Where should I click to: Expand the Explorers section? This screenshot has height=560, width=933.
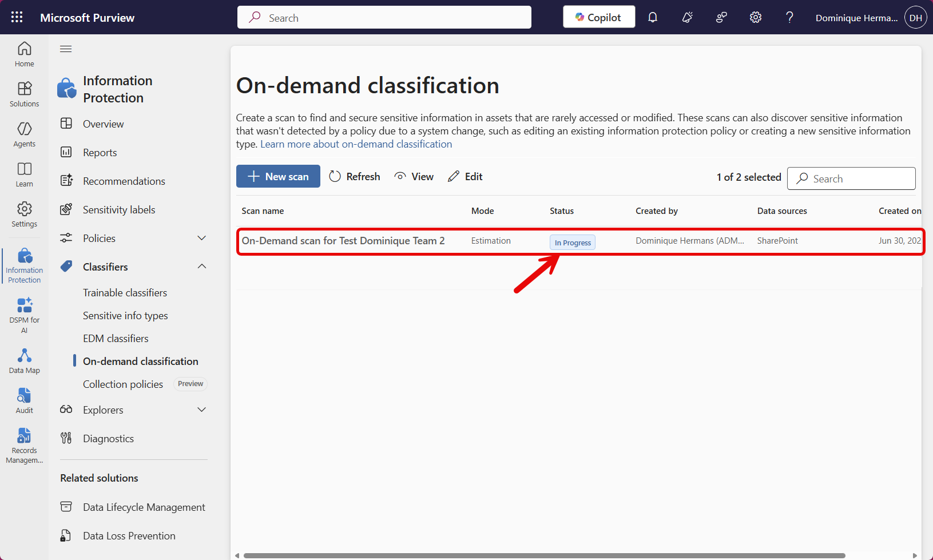click(201, 410)
